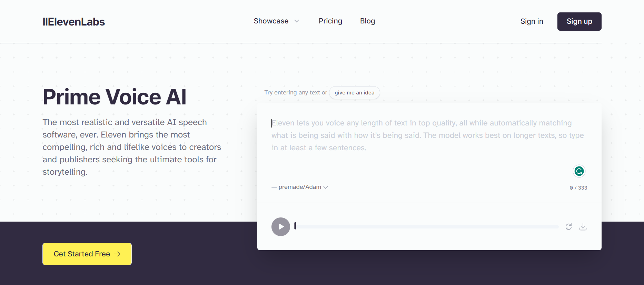Open the Showcase dropdown menu
The width and height of the screenshot is (644, 285).
click(x=271, y=21)
